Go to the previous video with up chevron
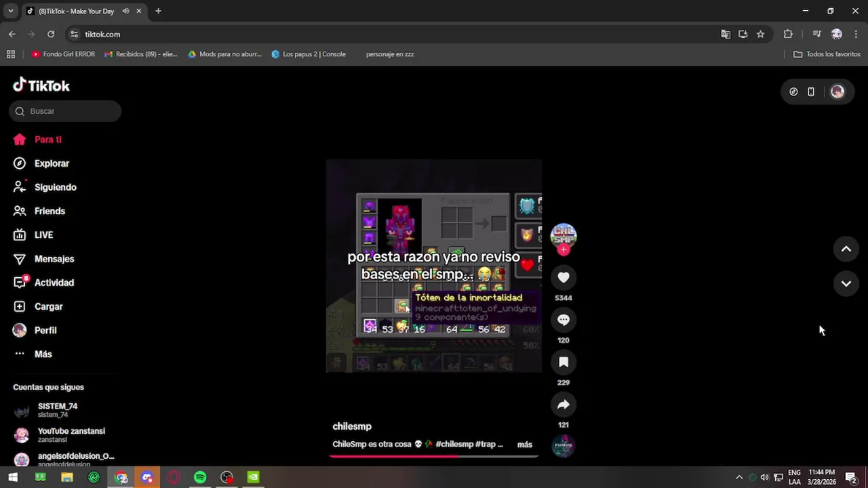 (x=846, y=249)
